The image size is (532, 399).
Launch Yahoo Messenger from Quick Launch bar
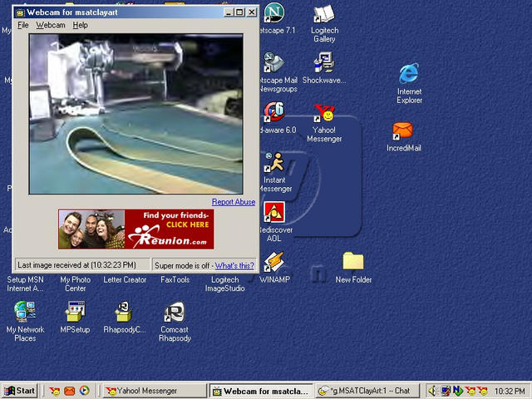(54, 392)
